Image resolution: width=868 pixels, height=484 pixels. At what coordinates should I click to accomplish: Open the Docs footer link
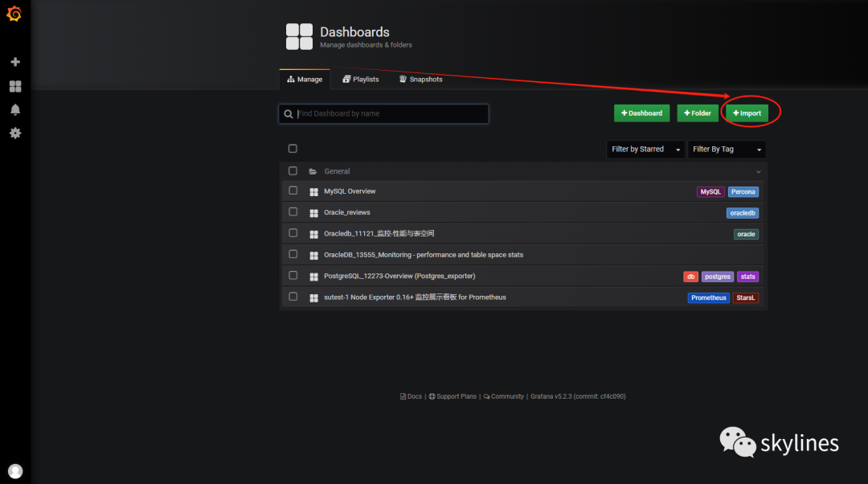411,396
